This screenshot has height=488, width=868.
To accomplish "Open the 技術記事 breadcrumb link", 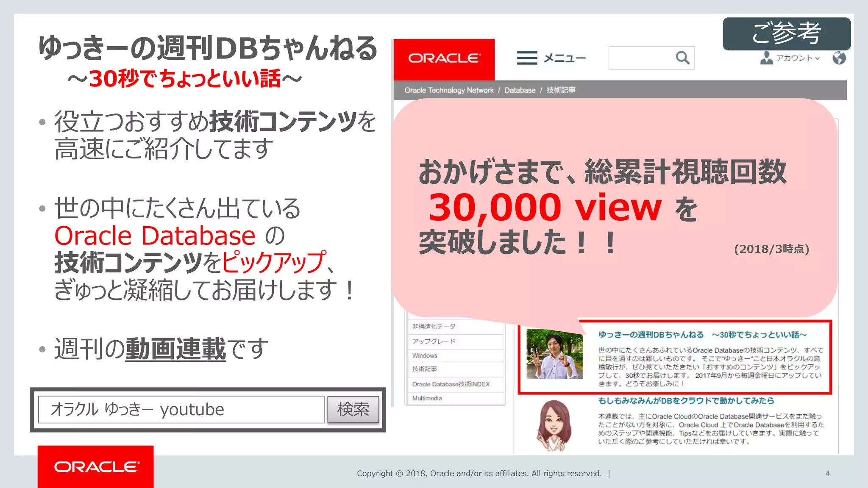I will point(561,90).
